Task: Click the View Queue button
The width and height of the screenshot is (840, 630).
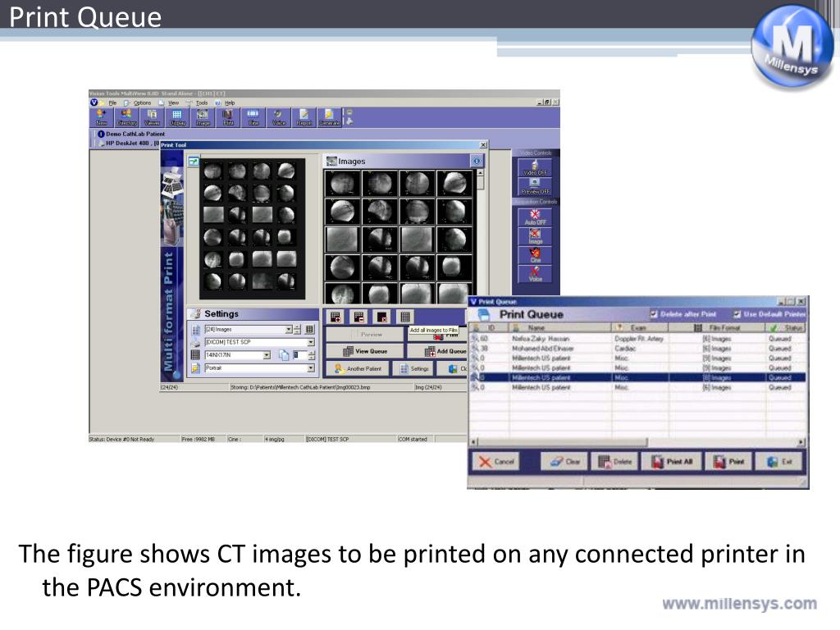Action: pos(365,351)
